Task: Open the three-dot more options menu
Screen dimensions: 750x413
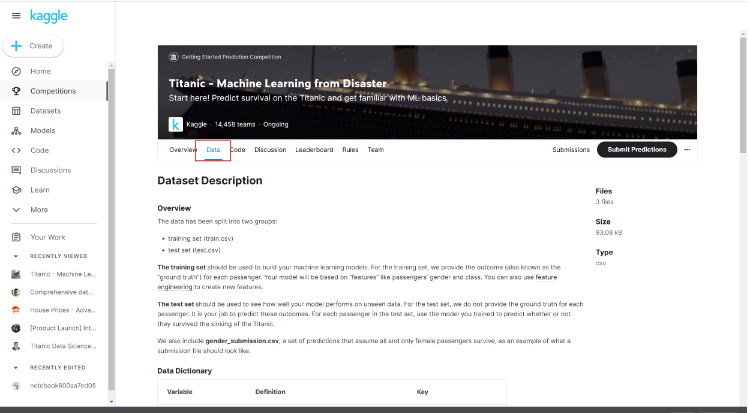Action: [x=687, y=150]
